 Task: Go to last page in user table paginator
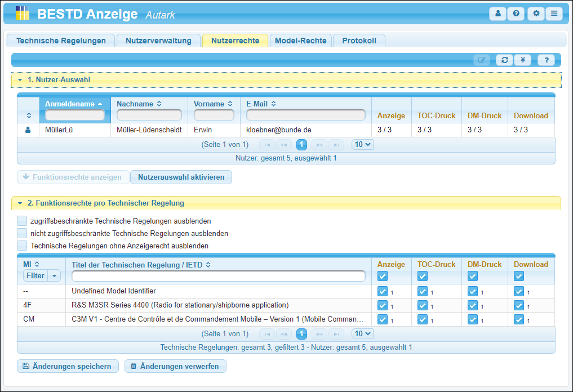pyautogui.click(x=336, y=145)
